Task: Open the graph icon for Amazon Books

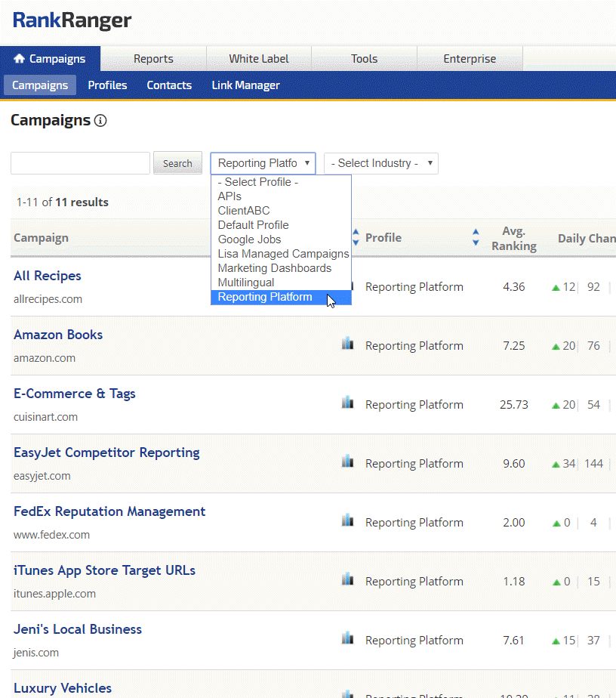Action: coord(347,344)
